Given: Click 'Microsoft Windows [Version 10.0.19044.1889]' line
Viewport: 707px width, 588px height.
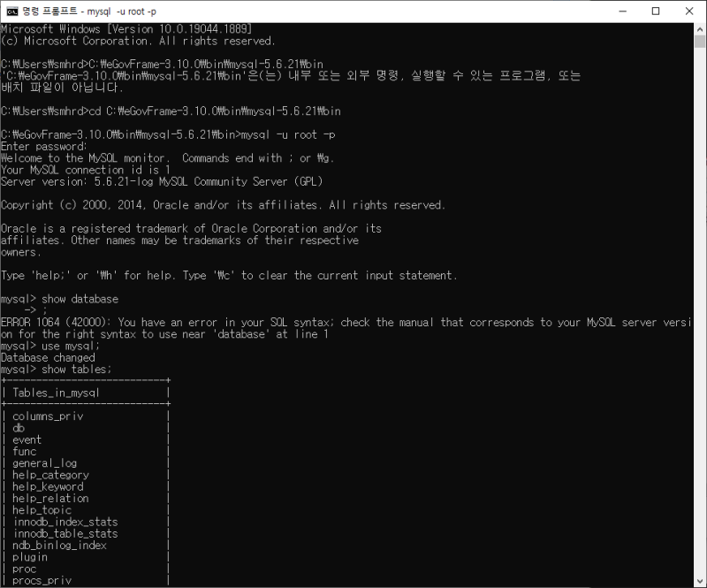Looking at the screenshot, I should (x=126, y=29).
